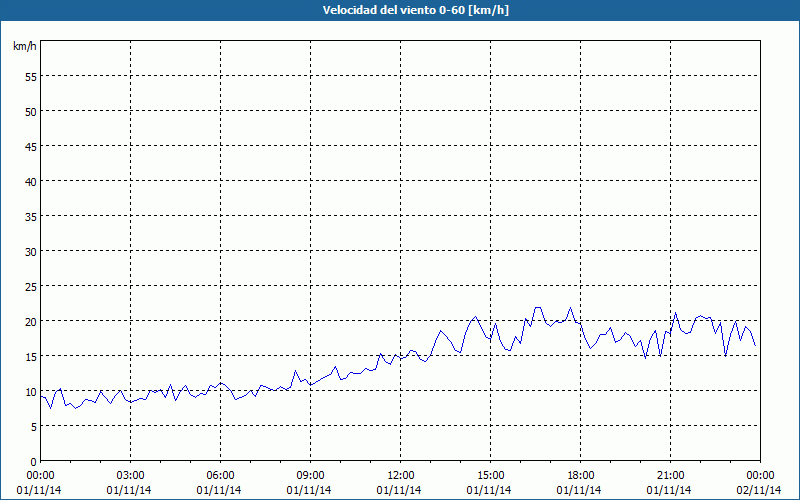Viewport: 800px width, 500px height.
Task: Click the y-axis value 30
Action: tap(31, 252)
